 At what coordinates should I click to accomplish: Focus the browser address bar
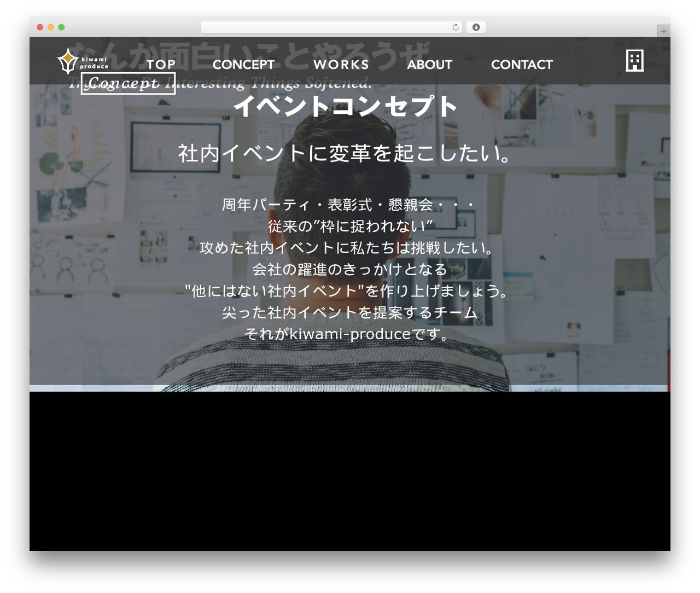coord(331,27)
